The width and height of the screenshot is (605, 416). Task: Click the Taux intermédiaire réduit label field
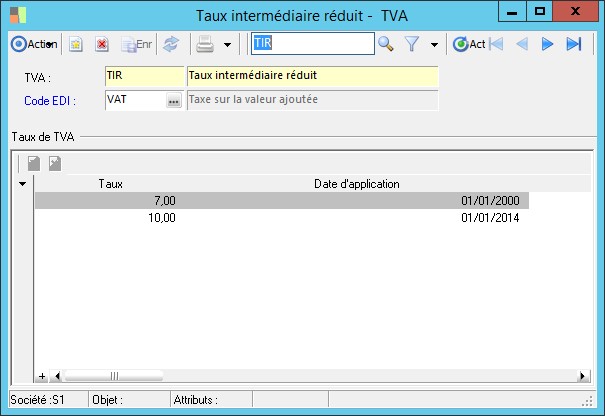tap(313, 76)
